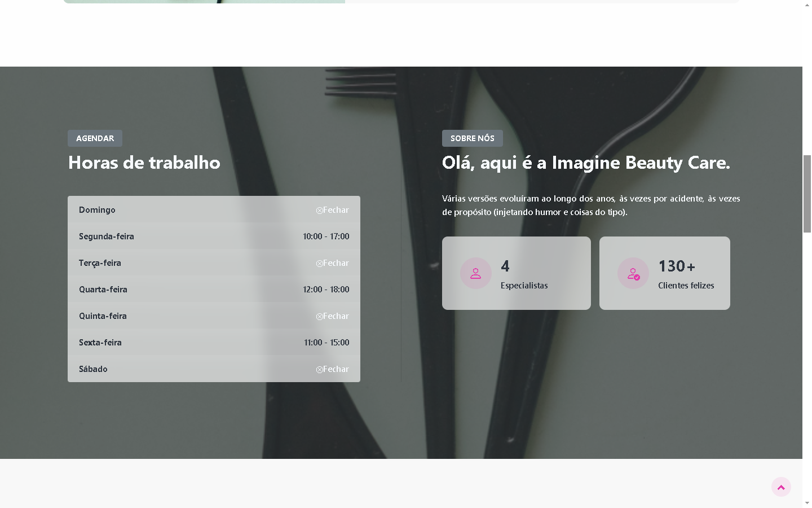Click the scroll-to-top arrow button
The width and height of the screenshot is (812, 508).
[x=781, y=487]
